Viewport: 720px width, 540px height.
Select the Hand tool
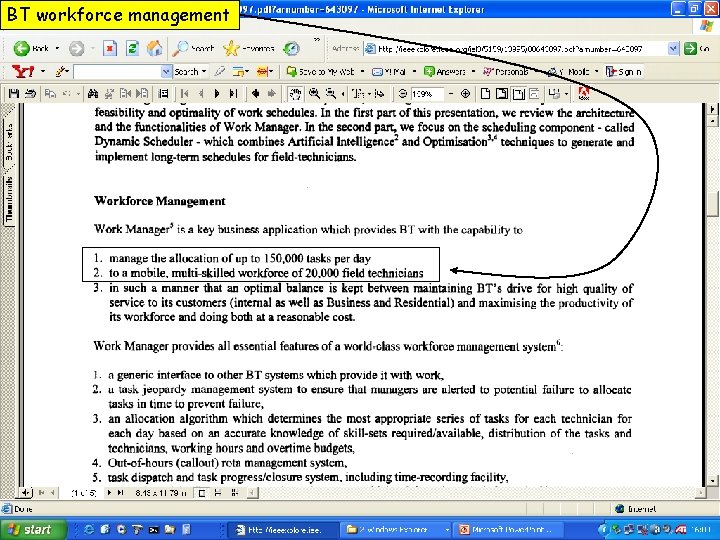(295, 94)
